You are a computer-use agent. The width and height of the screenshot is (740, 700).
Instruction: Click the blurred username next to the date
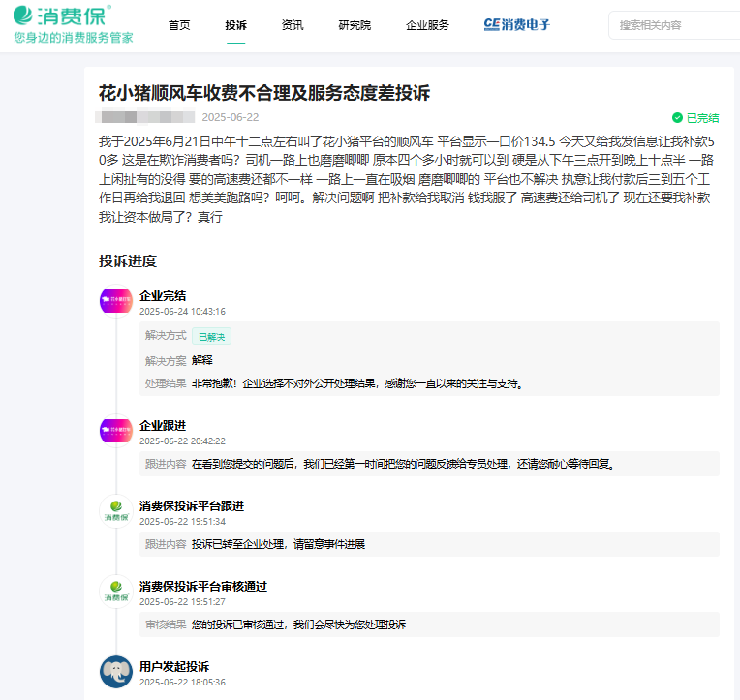pos(145,116)
